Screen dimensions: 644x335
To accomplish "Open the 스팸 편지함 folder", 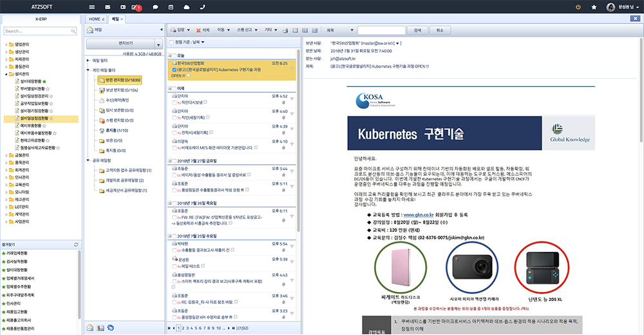I will coord(117,120).
